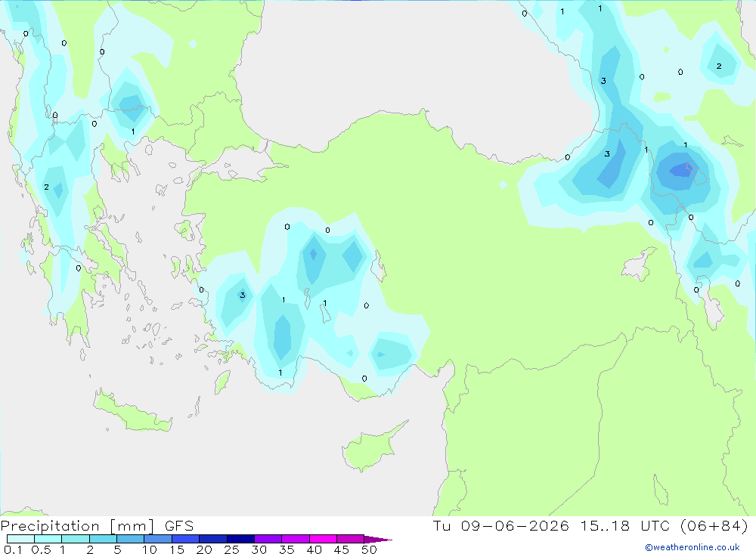Screen dimensions: 756x554
Task: Click the 0.5–1 mm legend color box
Action: coord(48,539)
